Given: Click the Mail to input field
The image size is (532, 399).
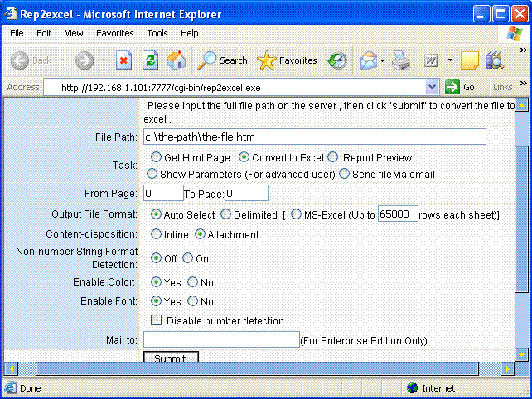Looking at the screenshot, I should pos(221,339).
